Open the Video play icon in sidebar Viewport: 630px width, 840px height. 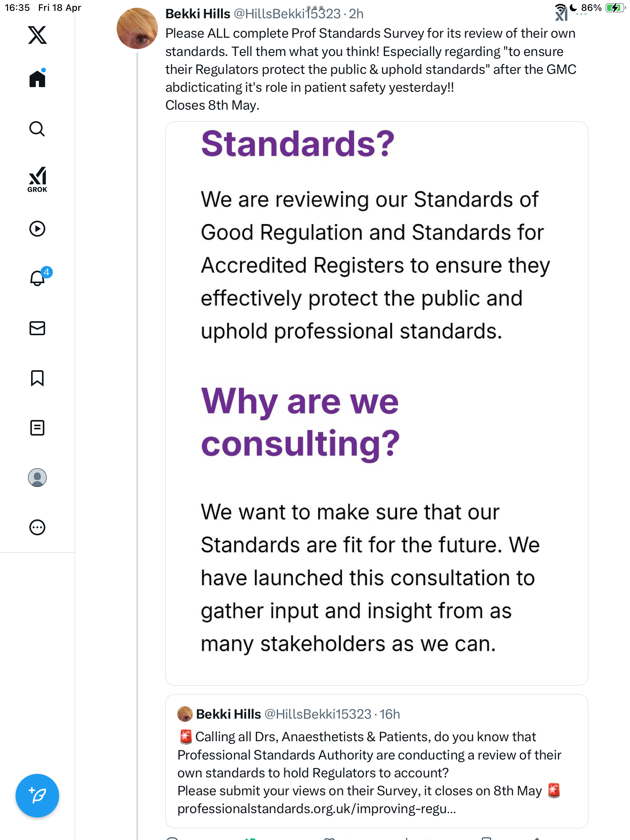click(37, 229)
